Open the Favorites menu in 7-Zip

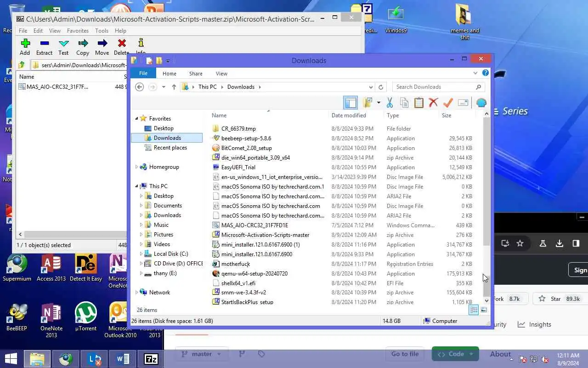click(78, 31)
